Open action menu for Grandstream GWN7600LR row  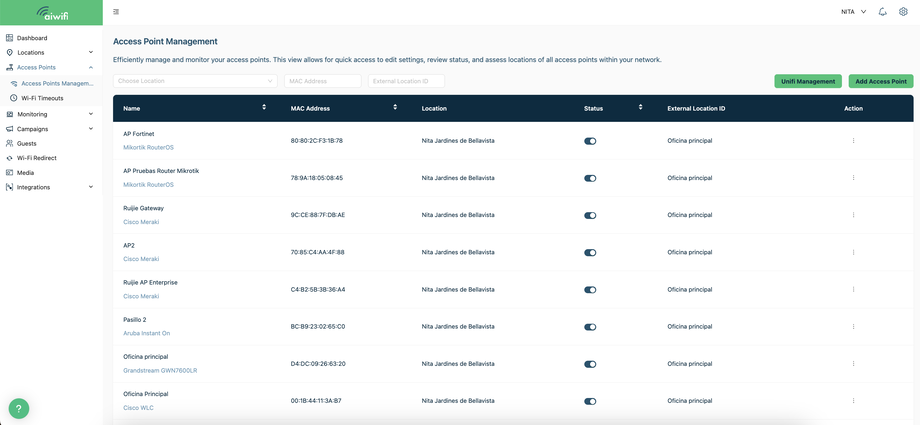click(x=853, y=364)
